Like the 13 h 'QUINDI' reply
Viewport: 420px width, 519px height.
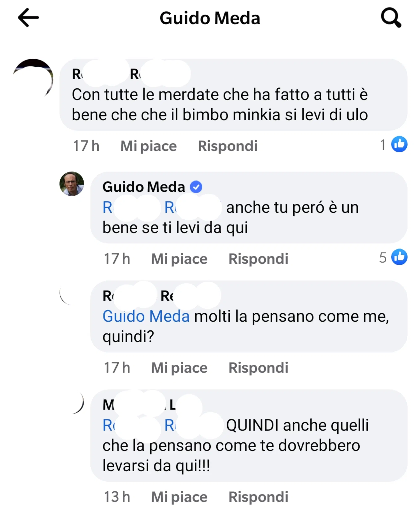tap(179, 497)
